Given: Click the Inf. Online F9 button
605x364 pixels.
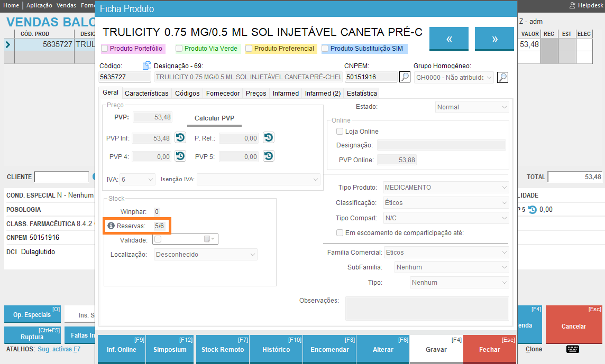Looking at the screenshot, I should pos(122,349).
